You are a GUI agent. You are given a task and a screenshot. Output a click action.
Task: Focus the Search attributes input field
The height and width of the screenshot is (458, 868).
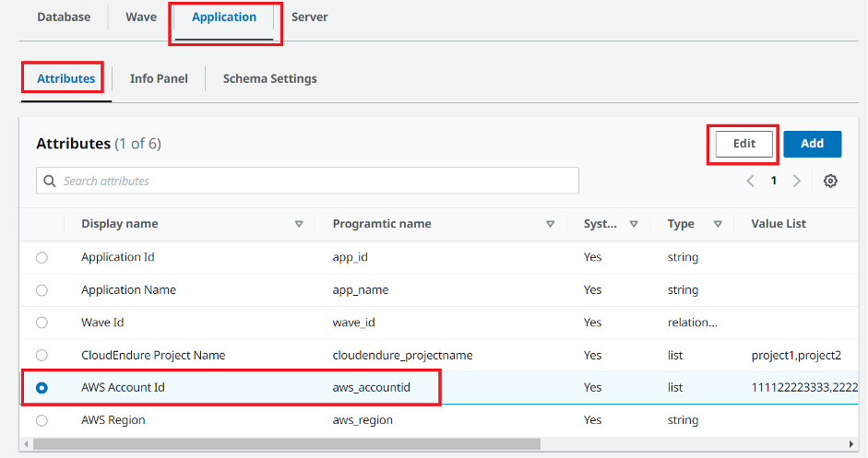click(x=314, y=181)
